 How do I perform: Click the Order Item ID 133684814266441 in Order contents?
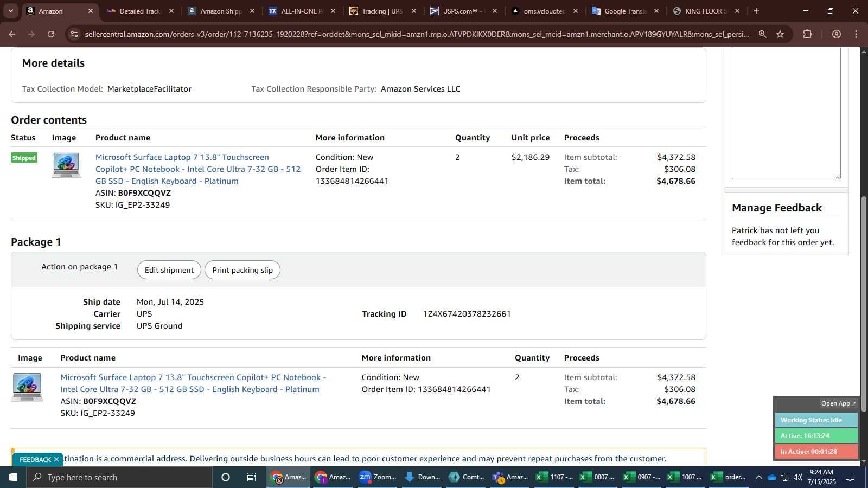(x=352, y=181)
